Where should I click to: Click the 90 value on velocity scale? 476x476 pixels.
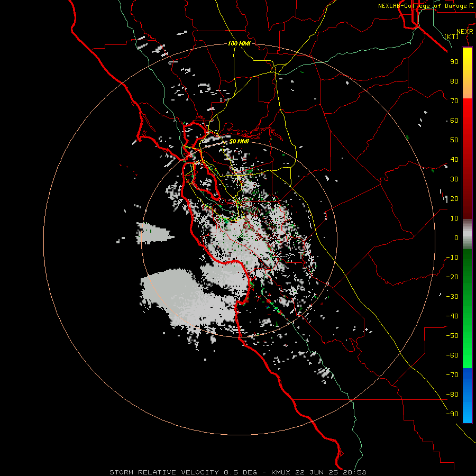(x=454, y=62)
